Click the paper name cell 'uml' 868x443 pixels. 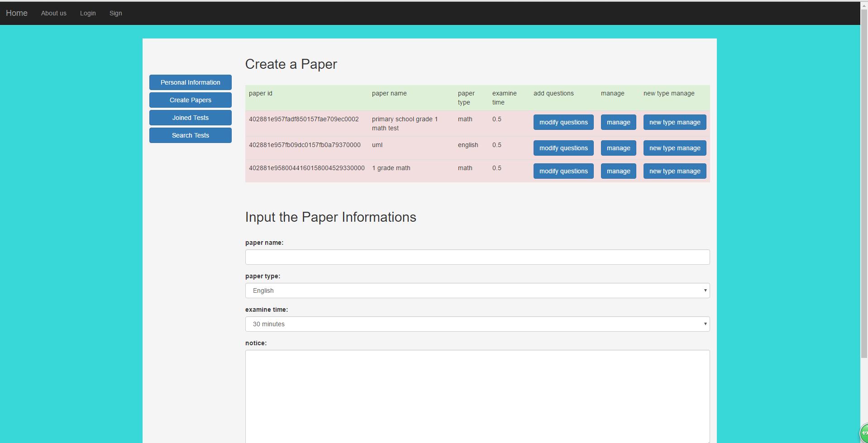click(377, 145)
